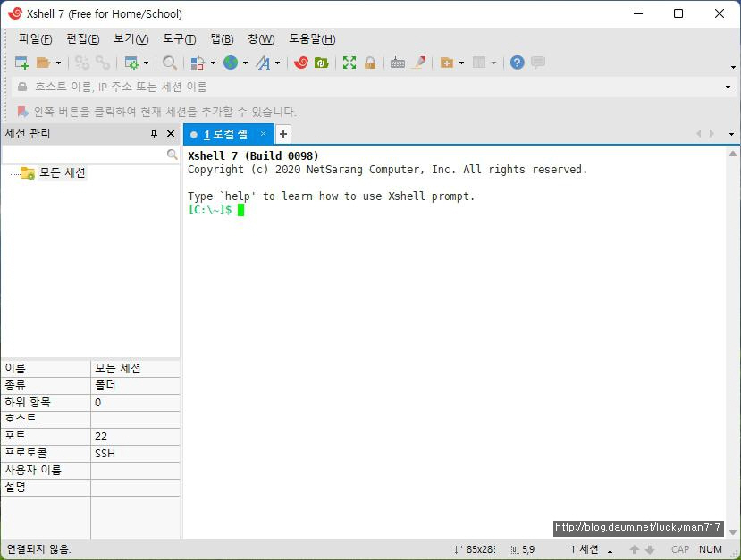This screenshot has width=741, height=560.
Task: Expand the color scheme dropdown arrow
Action: pos(213,63)
